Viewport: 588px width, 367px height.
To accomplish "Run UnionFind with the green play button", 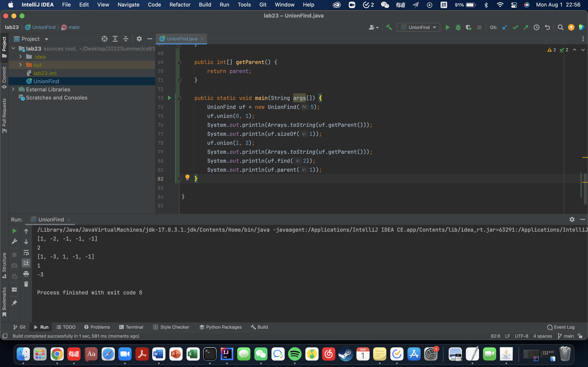I will click(x=447, y=27).
